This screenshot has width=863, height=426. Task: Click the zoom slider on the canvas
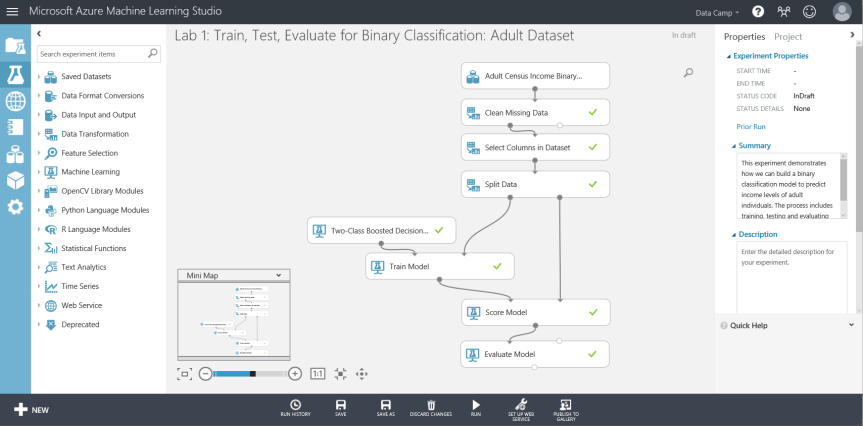pos(250,373)
